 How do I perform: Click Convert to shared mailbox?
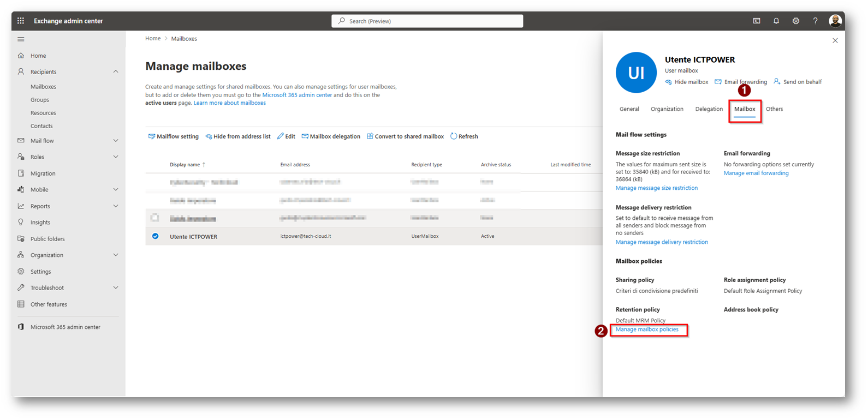[x=405, y=136]
